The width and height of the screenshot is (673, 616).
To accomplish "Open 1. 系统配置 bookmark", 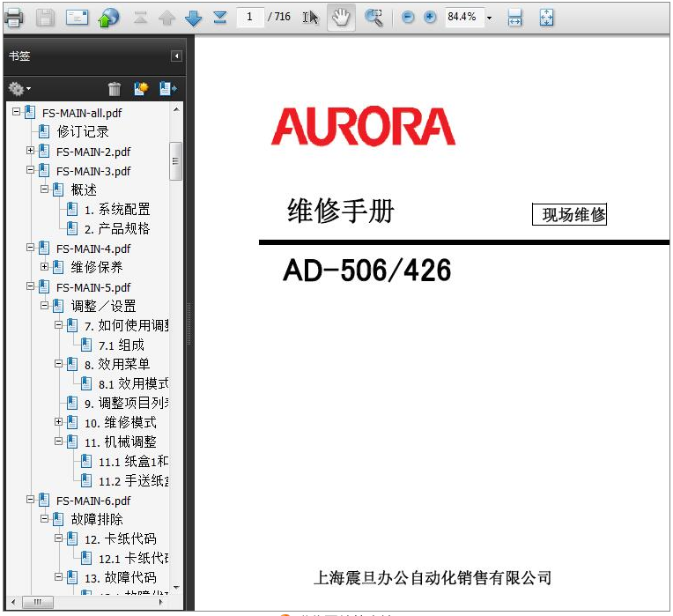I will (117, 210).
